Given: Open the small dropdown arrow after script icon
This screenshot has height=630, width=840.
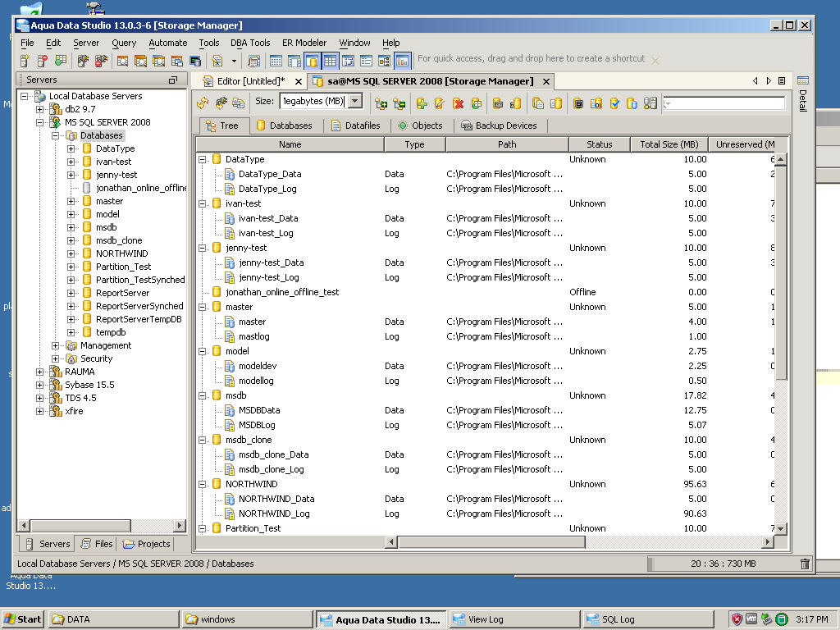Looking at the screenshot, I should [234, 61].
